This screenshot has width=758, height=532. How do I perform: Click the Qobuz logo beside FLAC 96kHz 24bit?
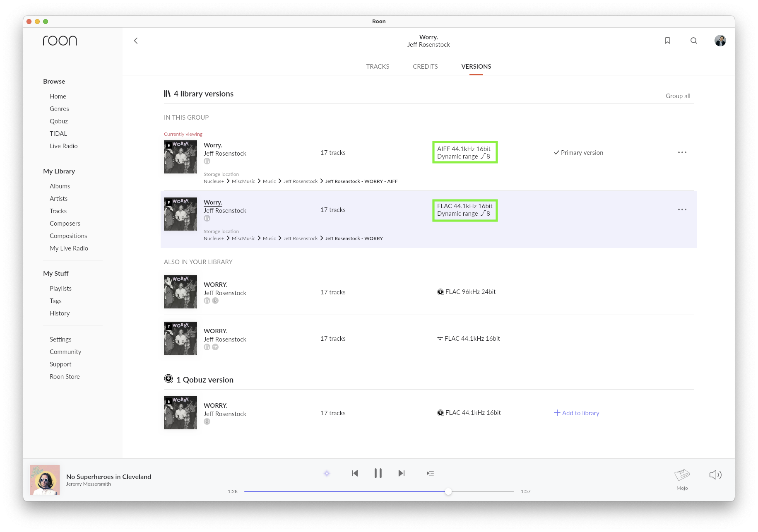440,292
